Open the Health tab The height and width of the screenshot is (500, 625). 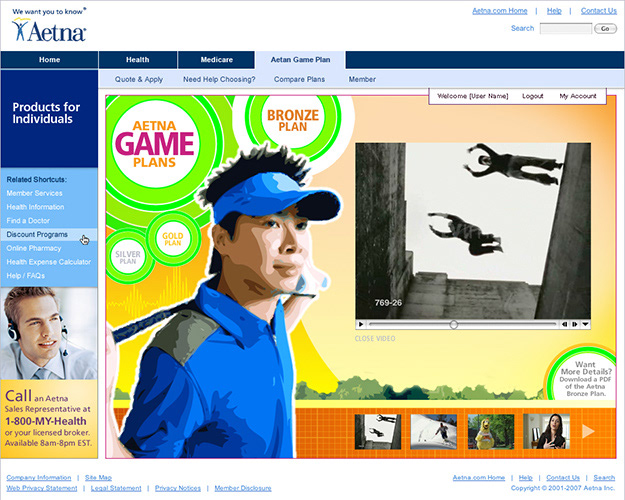click(138, 60)
